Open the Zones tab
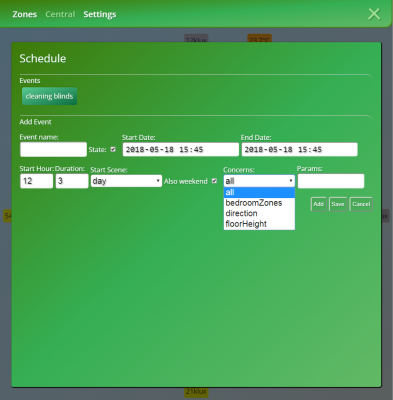This screenshot has height=400, width=393. click(x=25, y=14)
